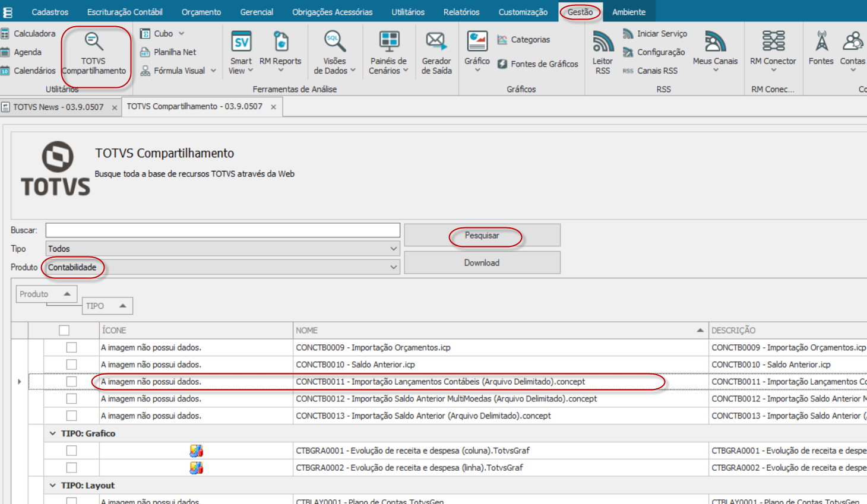Image resolution: width=867 pixels, height=504 pixels.
Task: Close the TOTVS News tab
Action: [115, 107]
